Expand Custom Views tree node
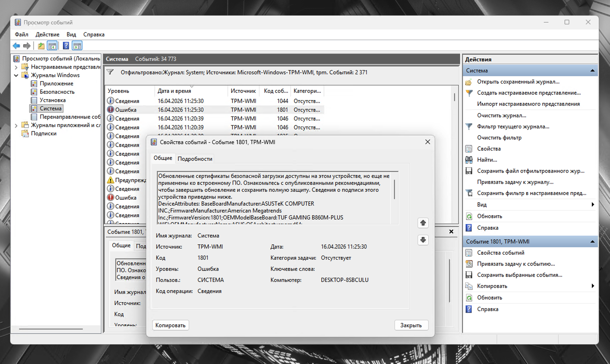Screen dimensions: 610x364 click(16, 67)
